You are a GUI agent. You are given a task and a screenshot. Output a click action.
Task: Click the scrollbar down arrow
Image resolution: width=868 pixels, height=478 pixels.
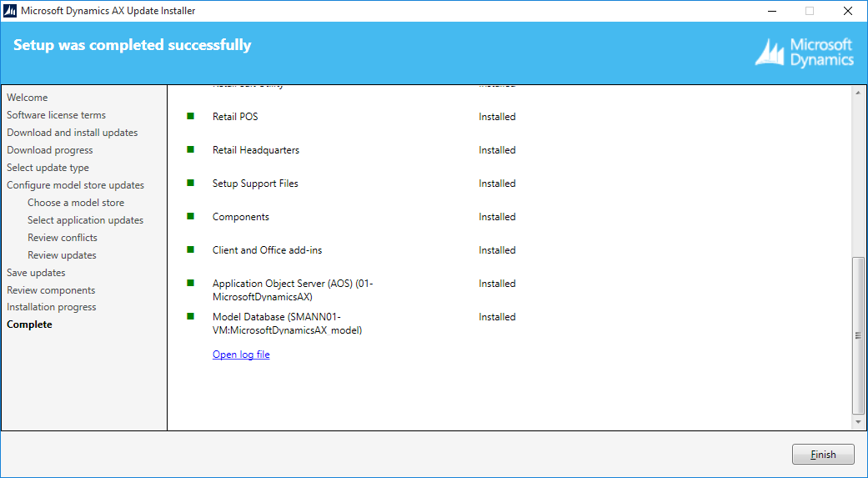pyautogui.click(x=858, y=423)
